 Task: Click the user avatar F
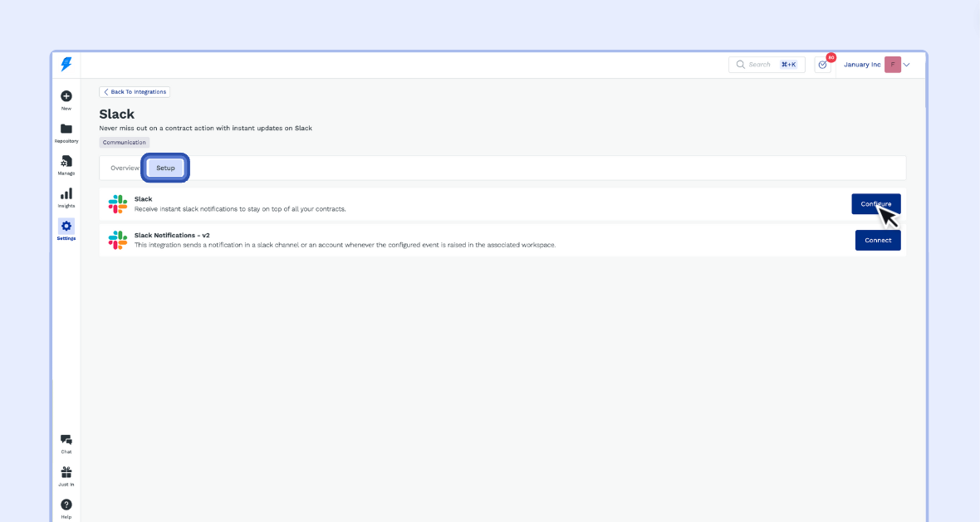click(893, 64)
